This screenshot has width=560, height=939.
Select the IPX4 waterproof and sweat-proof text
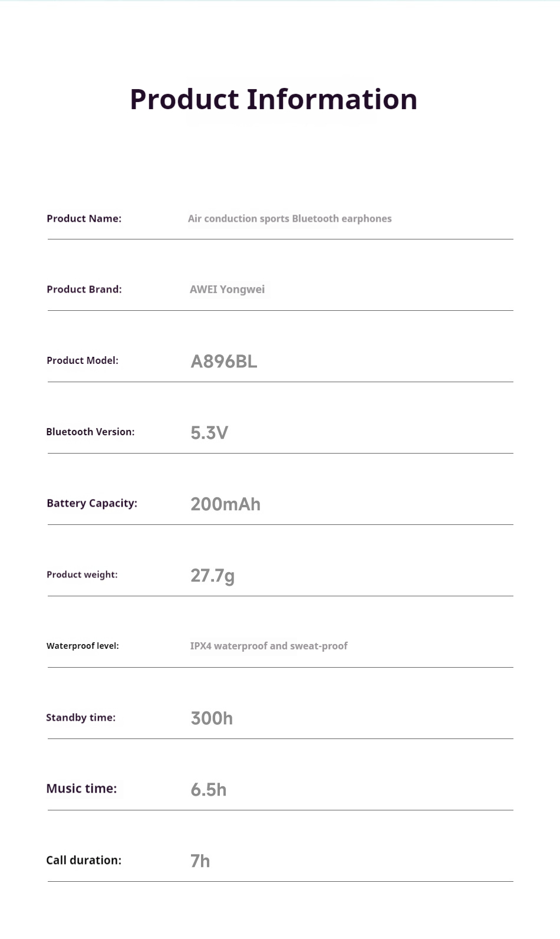click(x=269, y=646)
